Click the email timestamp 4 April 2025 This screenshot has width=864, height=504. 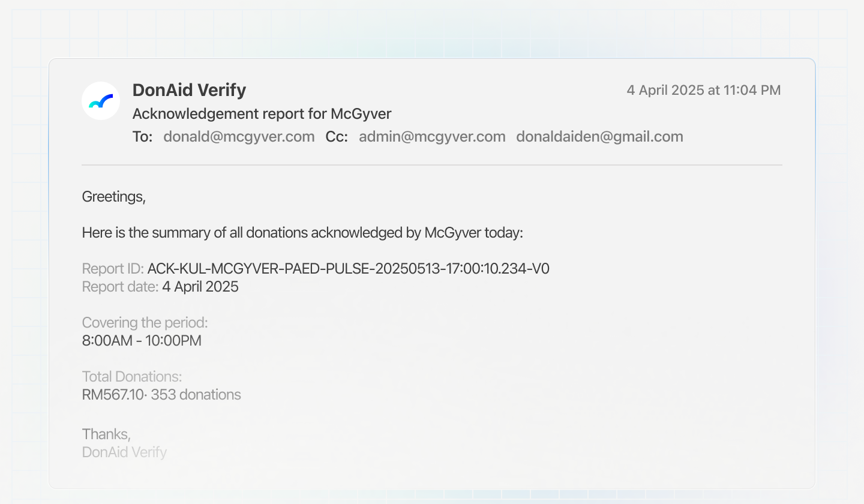click(x=703, y=91)
